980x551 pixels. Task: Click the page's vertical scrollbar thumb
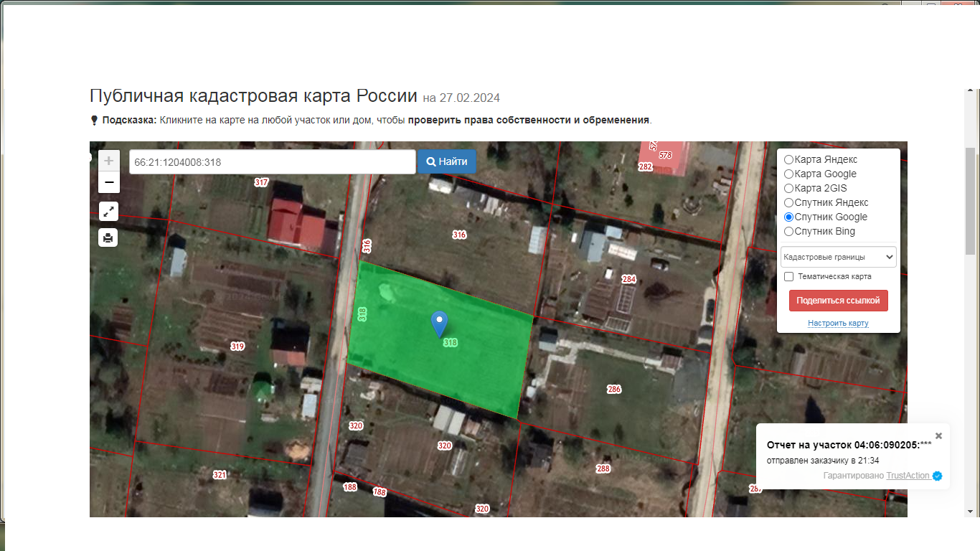971,201
